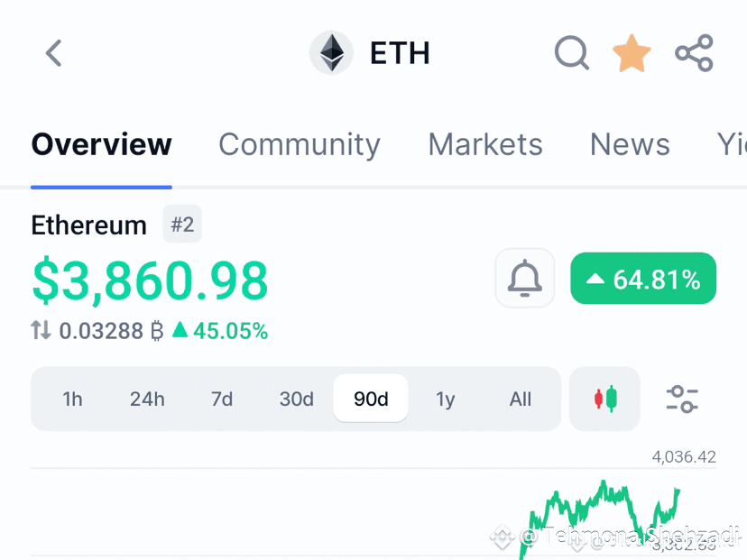Viewport: 747px width, 560px height.
Task: Tap the 64.81% change badge
Action: [x=643, y=279]
